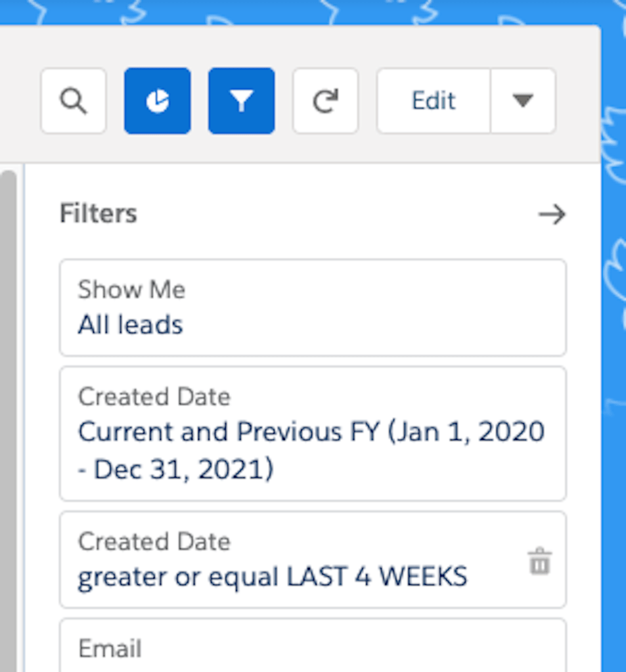Click the Filters panel heading
This screenshot has width=626, height=672.
tap(99, 214)
